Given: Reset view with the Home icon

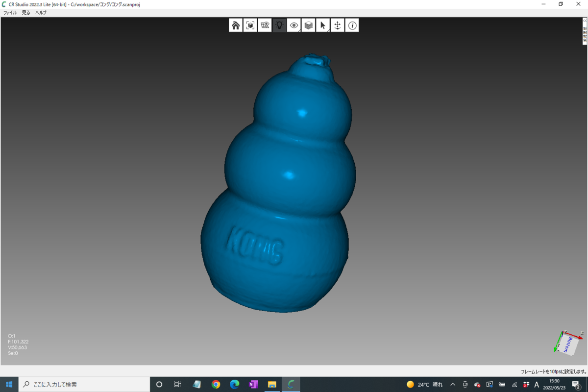Looking at the screenshot, I should pos(236,25).
